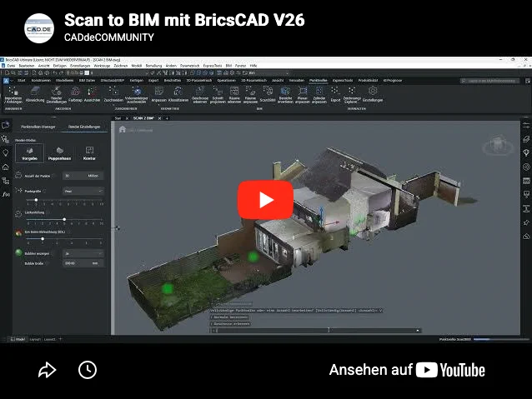
Task: Open the Zeichnen menu
Action: pos(121,66)
